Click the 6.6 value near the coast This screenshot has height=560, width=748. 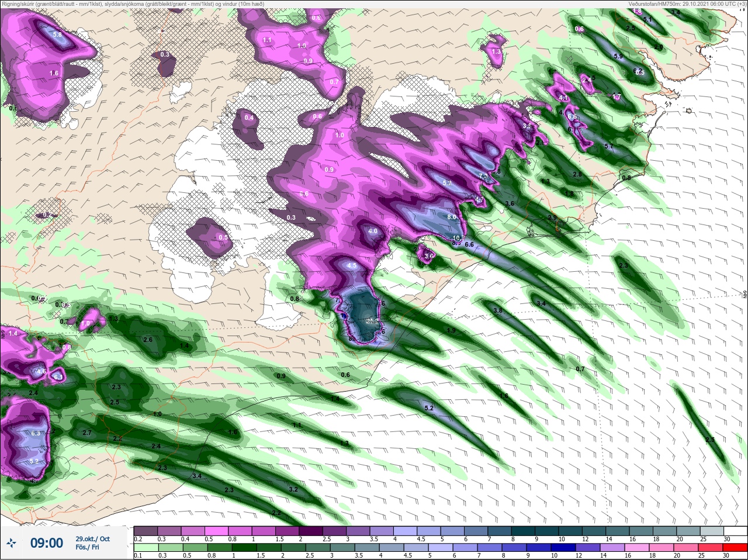pyautogui.click(x=469, y=245)
